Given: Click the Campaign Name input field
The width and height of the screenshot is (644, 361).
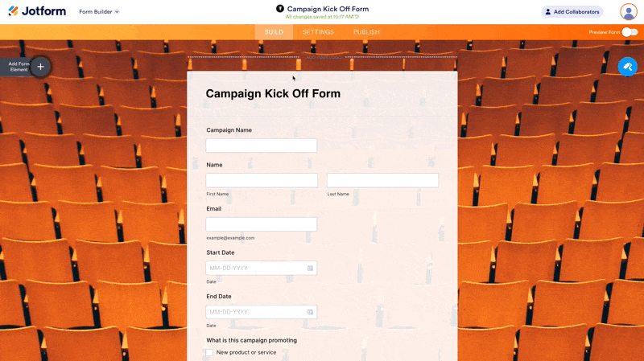Looking at the screenshot, I should [x=261, y=146].
